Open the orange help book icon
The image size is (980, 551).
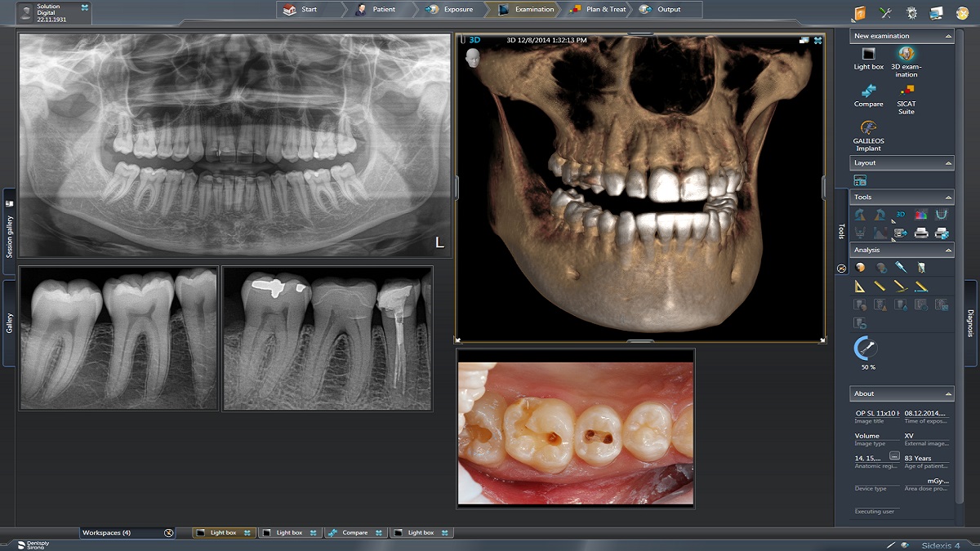859,12
